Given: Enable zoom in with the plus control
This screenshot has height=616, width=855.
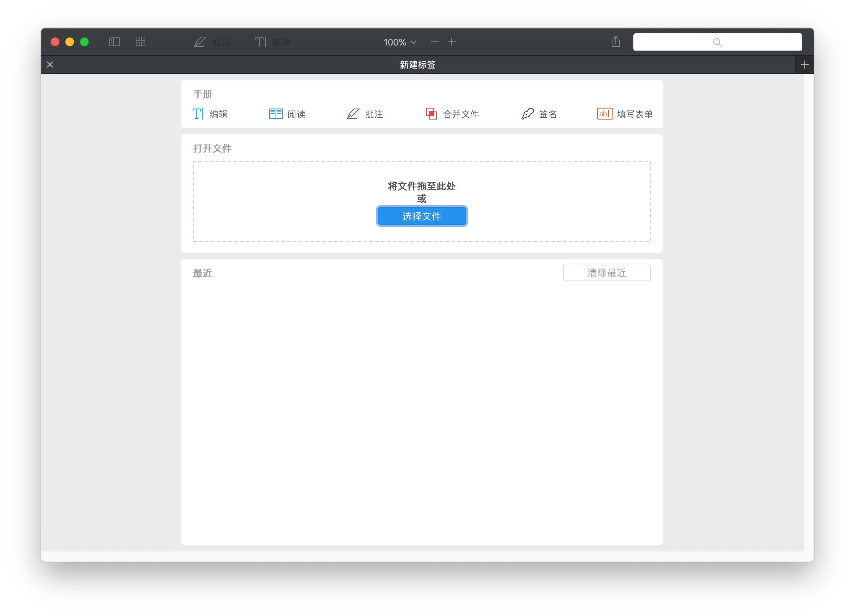Looking at the screenshot, I should click(x=452, y=42).
